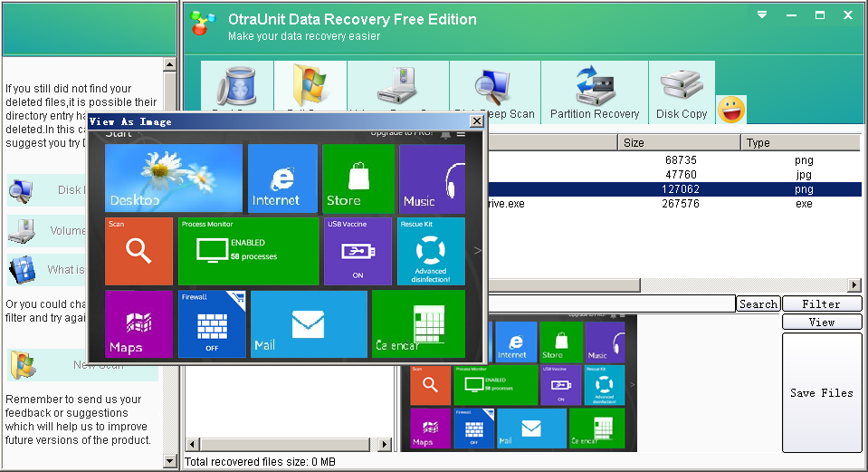Click the View button
This screenshot has height=472, width=868.
pyautogui.click(x=822, y=322)
